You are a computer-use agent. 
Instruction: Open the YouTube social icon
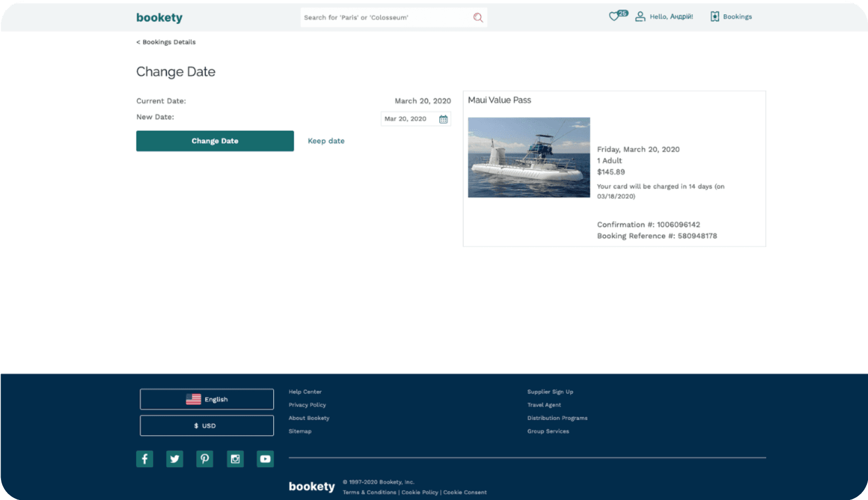pos(265,459)
